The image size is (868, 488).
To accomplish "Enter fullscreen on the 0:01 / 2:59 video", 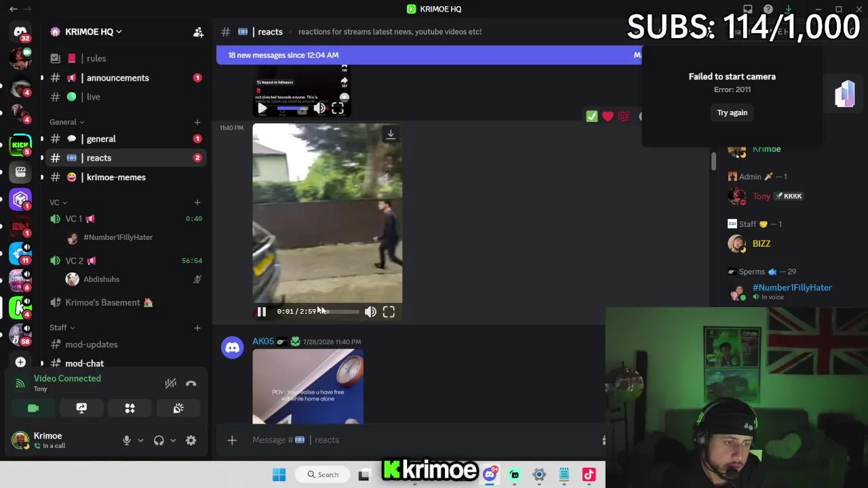I will (x=389, y=312).
